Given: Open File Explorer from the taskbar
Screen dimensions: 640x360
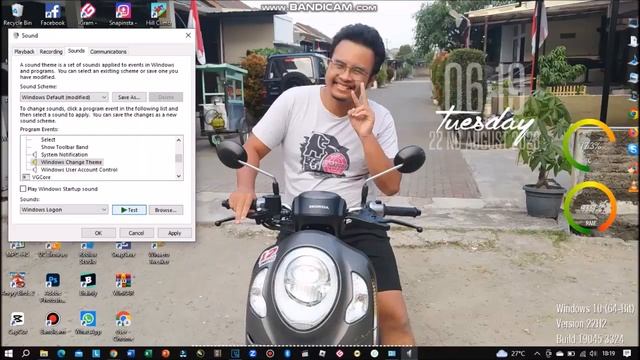Looking at the screenshot, I should pos(44,353).
